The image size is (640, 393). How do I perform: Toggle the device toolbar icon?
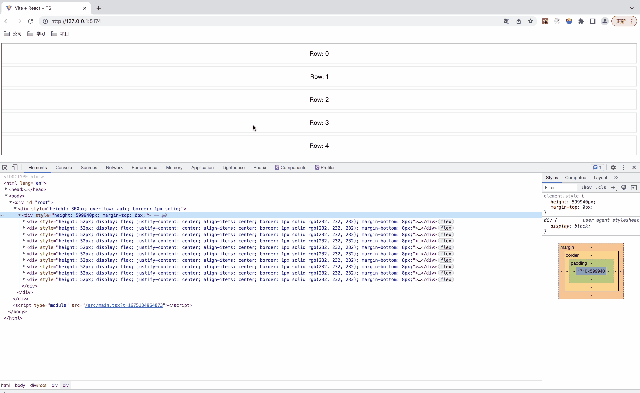(15, 167)
